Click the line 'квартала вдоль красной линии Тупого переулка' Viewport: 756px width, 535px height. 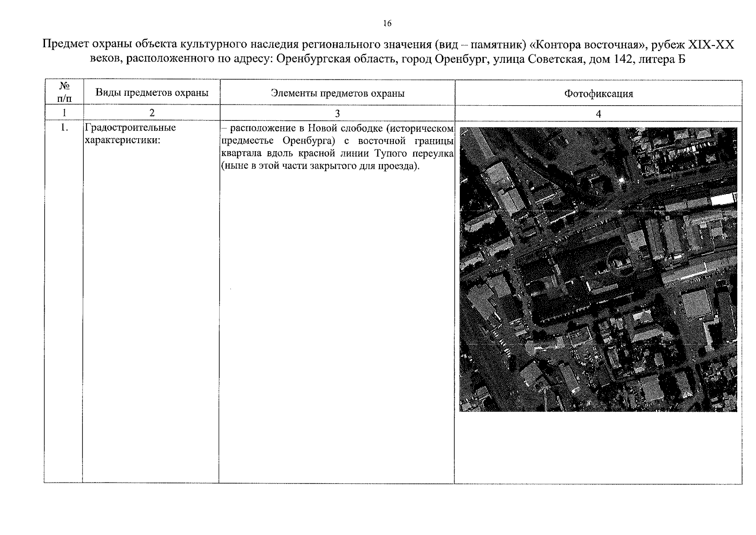tap(338, 154)
